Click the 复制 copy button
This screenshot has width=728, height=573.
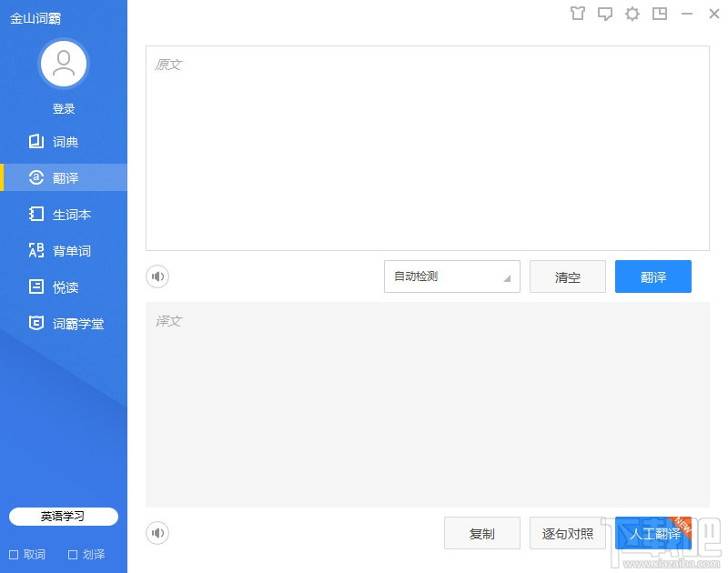[482, 533]
